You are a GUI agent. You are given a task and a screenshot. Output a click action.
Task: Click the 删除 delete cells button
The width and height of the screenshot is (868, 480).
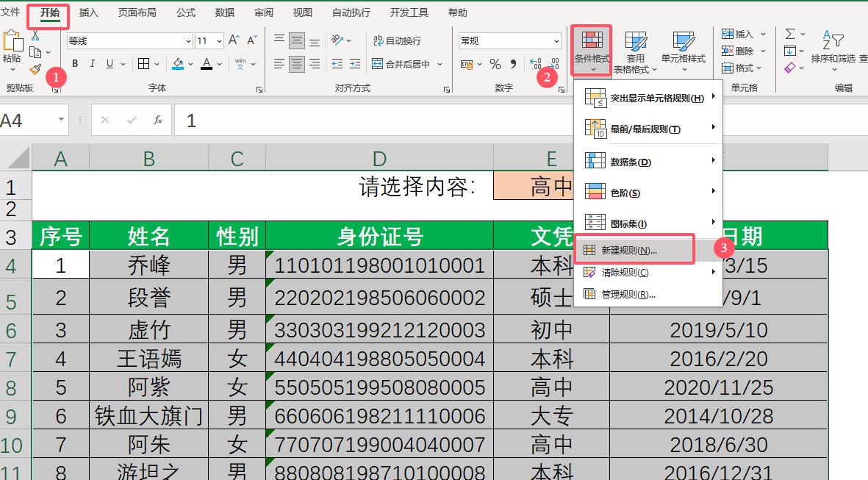(x=737, y=51)
